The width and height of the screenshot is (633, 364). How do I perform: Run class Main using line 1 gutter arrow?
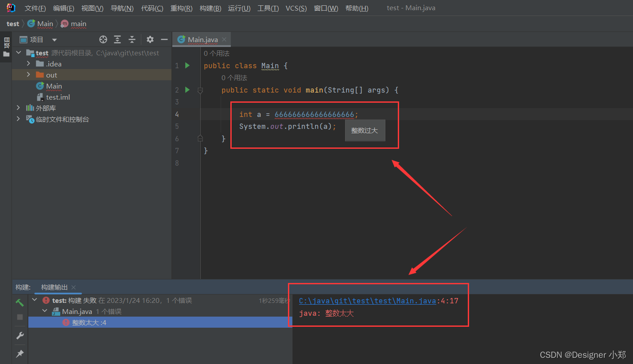[x=187, y=66]
